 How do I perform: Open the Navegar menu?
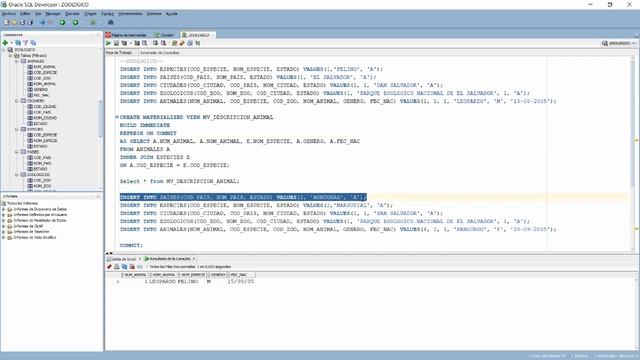(x=53, y=13)
